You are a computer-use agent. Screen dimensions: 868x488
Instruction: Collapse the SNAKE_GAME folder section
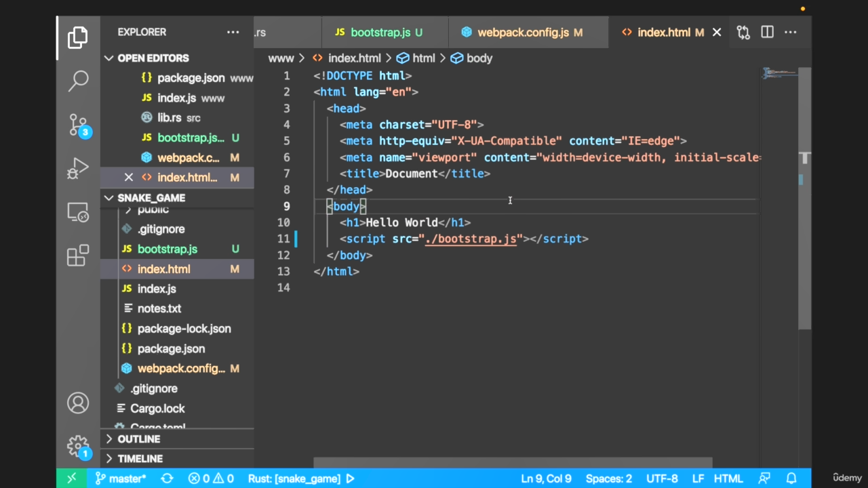[x=151, y=198]
